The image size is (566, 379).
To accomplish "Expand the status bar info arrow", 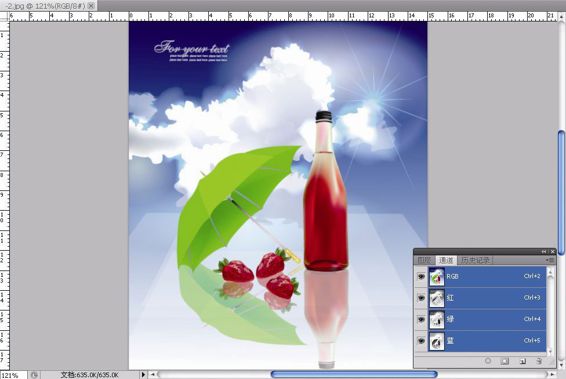I will click(143, 375).
